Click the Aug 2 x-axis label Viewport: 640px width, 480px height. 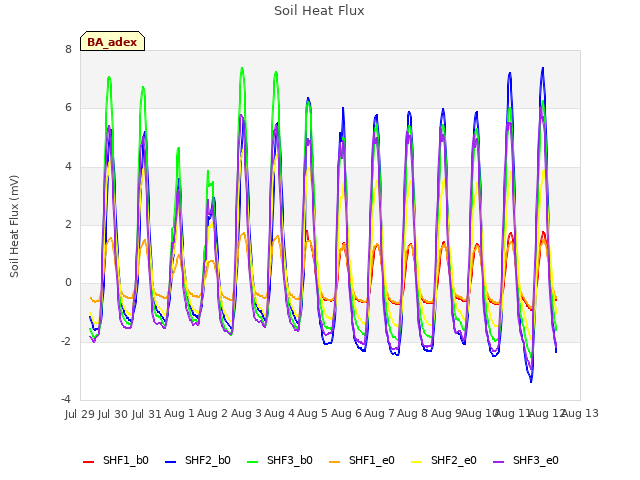212,413
